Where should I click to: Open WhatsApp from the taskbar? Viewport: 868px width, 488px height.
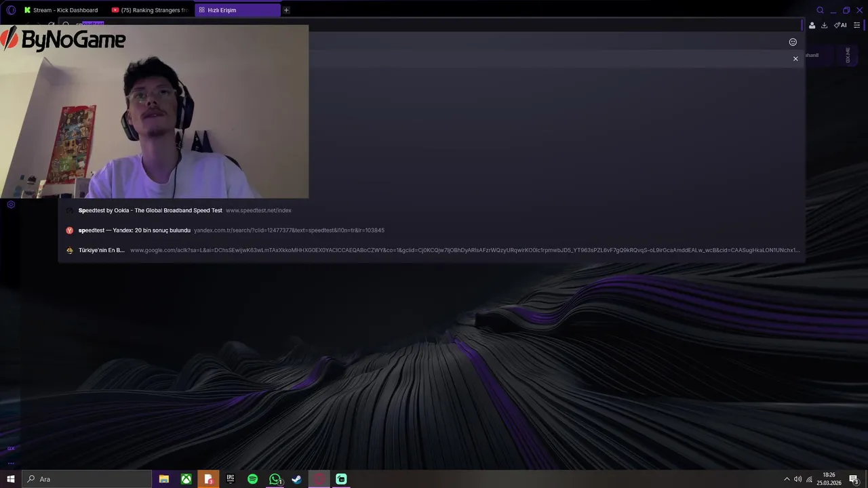pyautogui.click(x=275, y=479)
